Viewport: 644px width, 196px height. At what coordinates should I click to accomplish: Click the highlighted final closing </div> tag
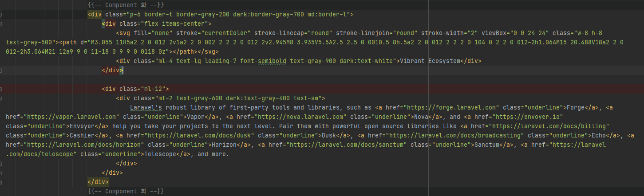tap(98, 182)
